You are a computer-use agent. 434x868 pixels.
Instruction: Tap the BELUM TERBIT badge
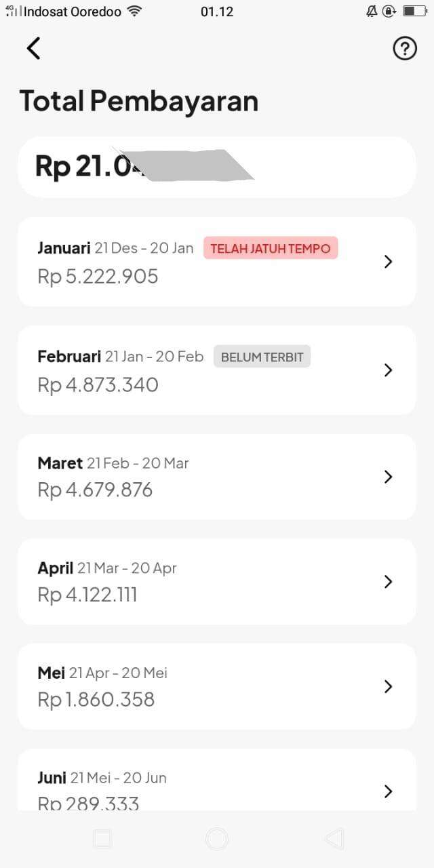tap(262, 357)
